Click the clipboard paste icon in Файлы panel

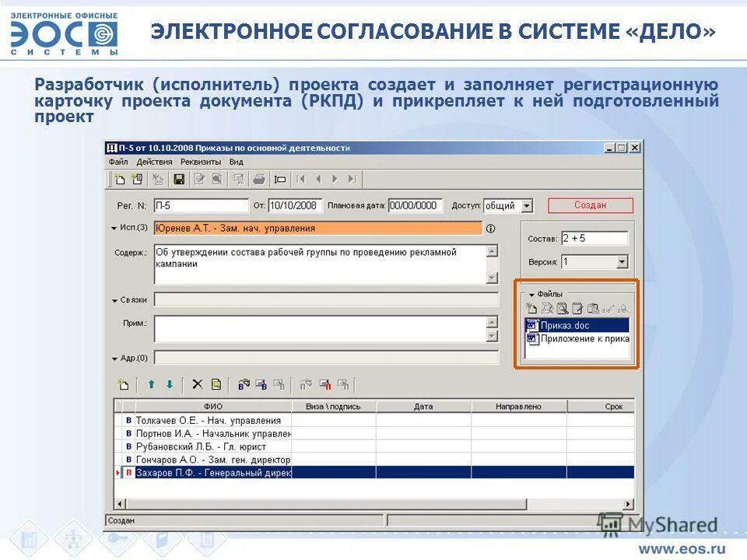593,309
